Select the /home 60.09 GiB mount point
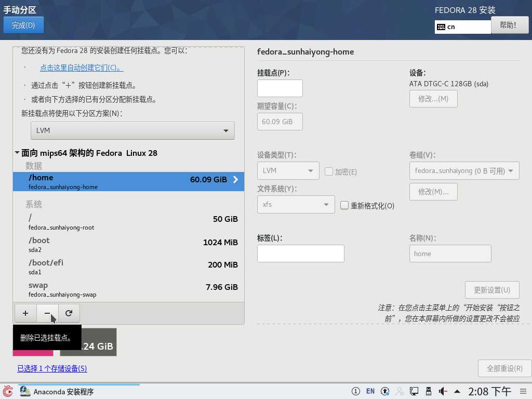This screenshot has width=532, height=399. point(129,181)
